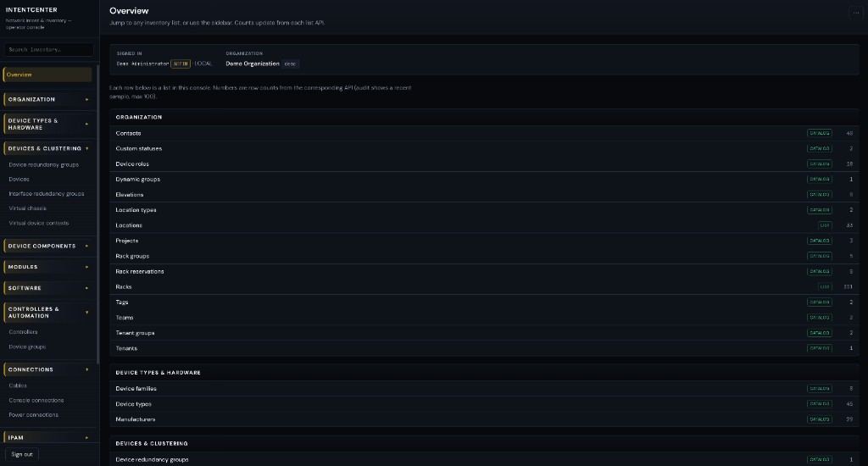This screenshot has width=868, height=466.
Task: Collapse the Controllers & Automation group
Action: click(47, 313)
